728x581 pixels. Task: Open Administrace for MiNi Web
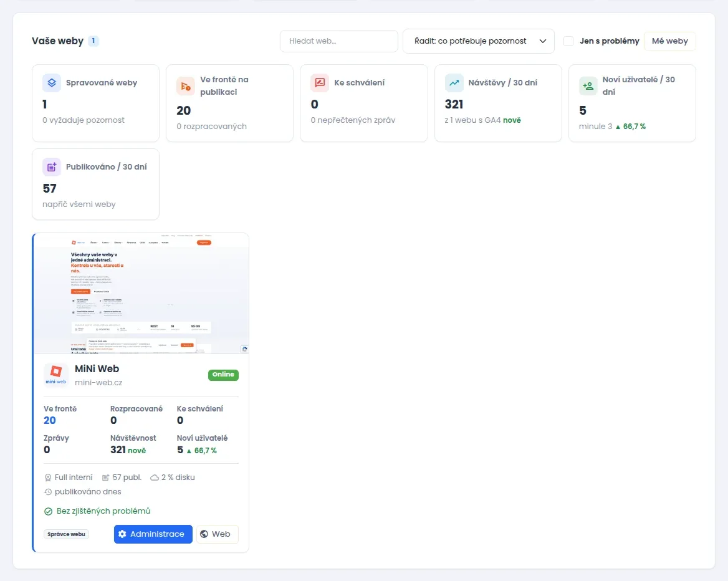click(153, 534)
